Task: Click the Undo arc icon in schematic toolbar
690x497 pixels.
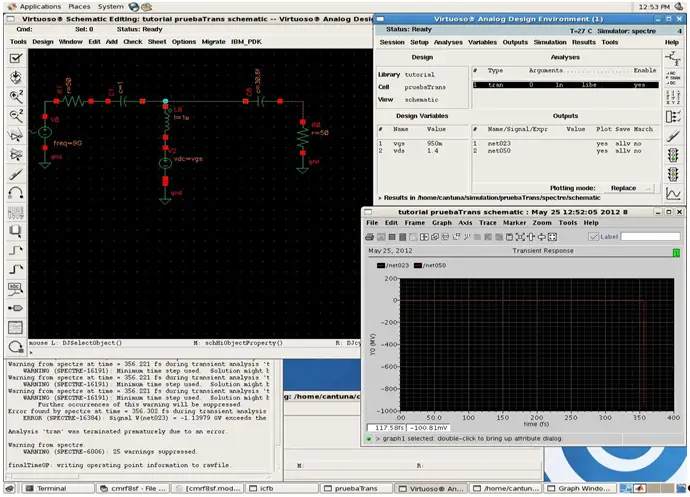Action: click(16, 193)
